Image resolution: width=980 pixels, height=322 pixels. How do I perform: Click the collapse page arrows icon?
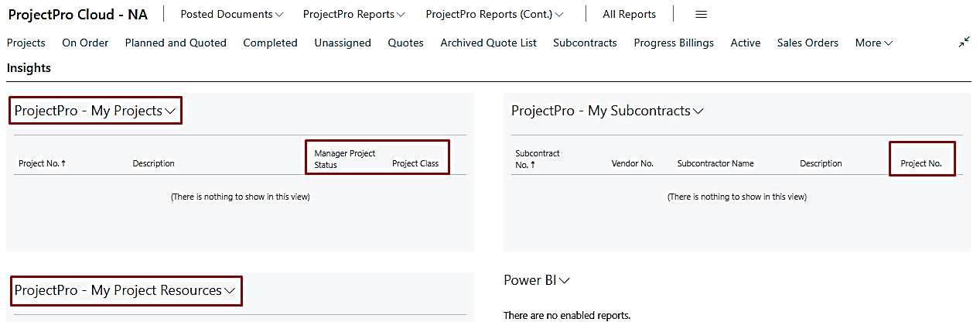tap(964, 43)
